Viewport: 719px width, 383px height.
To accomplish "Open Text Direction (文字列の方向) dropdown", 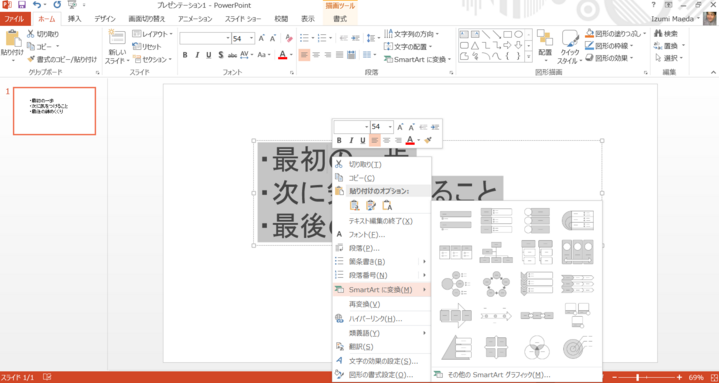I will (411, 34).
